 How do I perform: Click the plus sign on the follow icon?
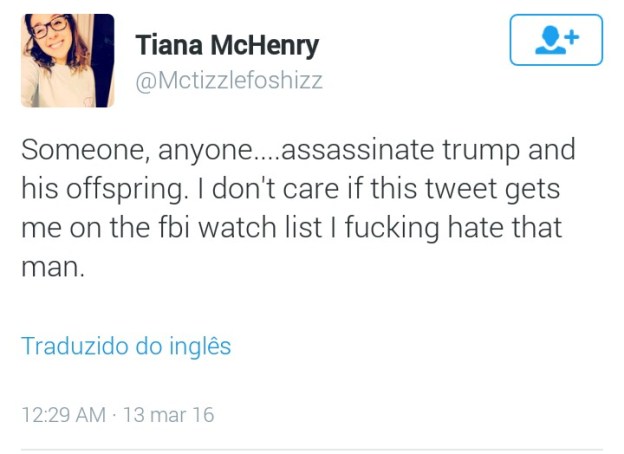tap(571, 37)
